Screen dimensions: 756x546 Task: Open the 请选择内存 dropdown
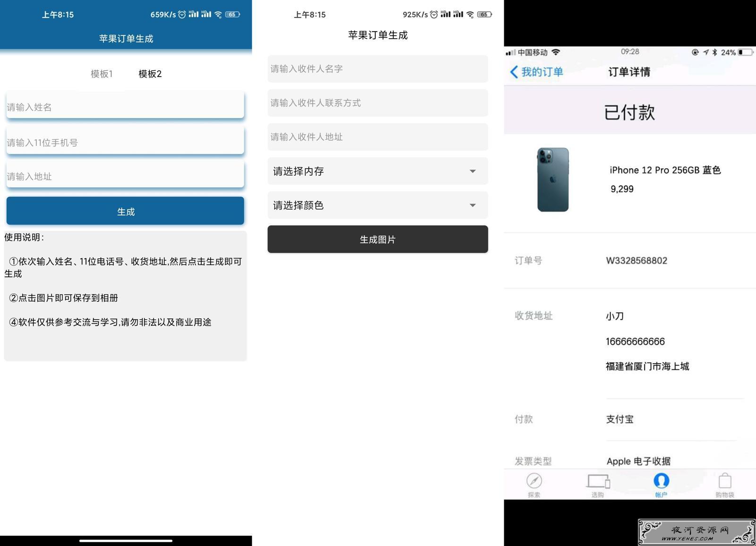pos(378,171)
